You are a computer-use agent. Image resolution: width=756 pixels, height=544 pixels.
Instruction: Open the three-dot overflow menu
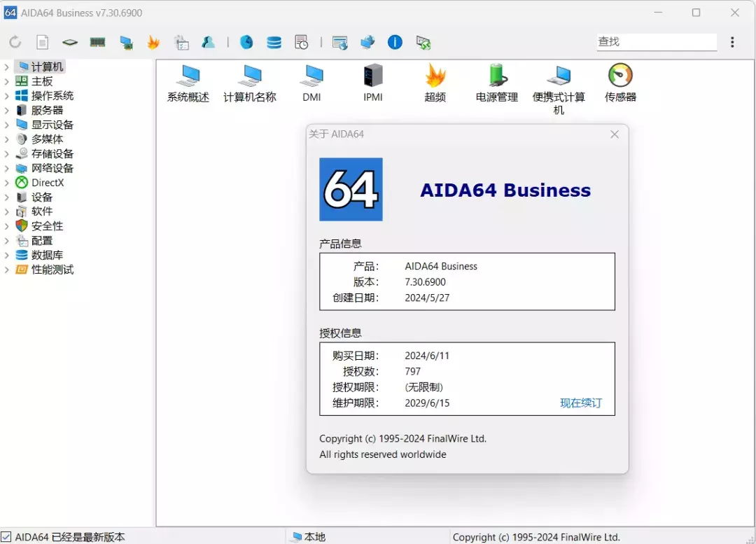click(x=732, y=42)
